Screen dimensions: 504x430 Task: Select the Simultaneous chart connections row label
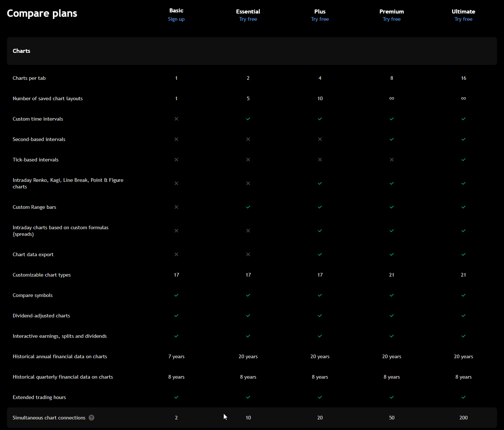click(x=49, y=418)
